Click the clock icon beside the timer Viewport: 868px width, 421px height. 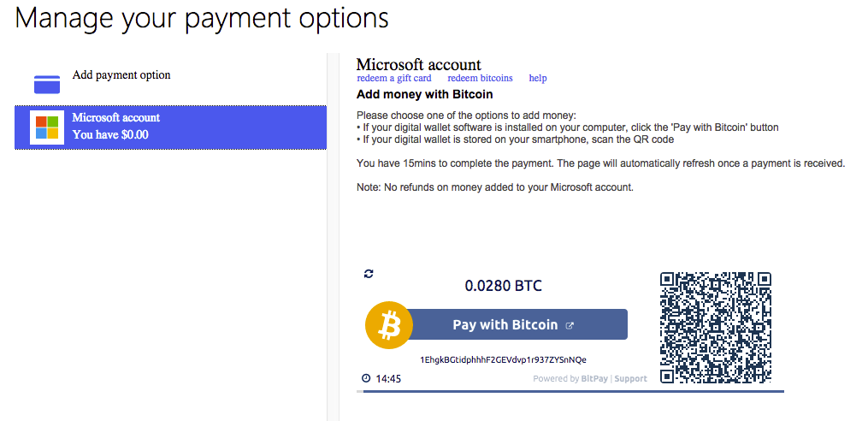click(366, 378)
